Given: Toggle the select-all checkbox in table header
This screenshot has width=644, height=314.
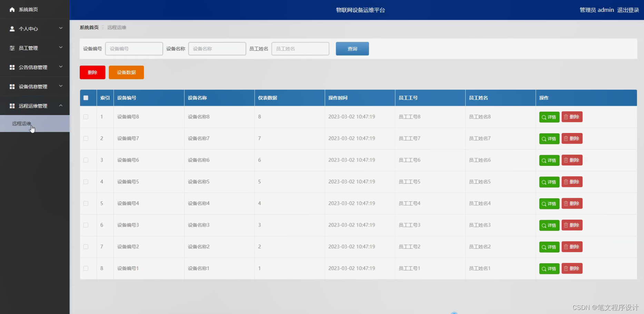Looking at the screenshot, I should 86,98.
